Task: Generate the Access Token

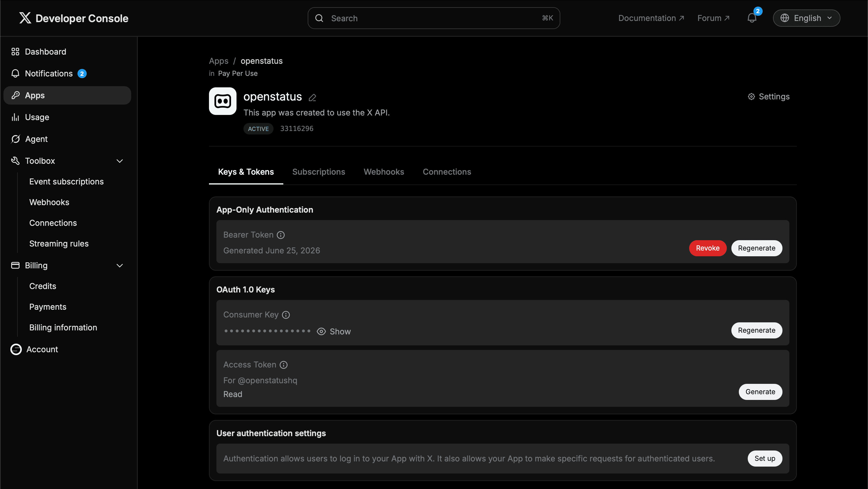Action: [x=760, y=392]
